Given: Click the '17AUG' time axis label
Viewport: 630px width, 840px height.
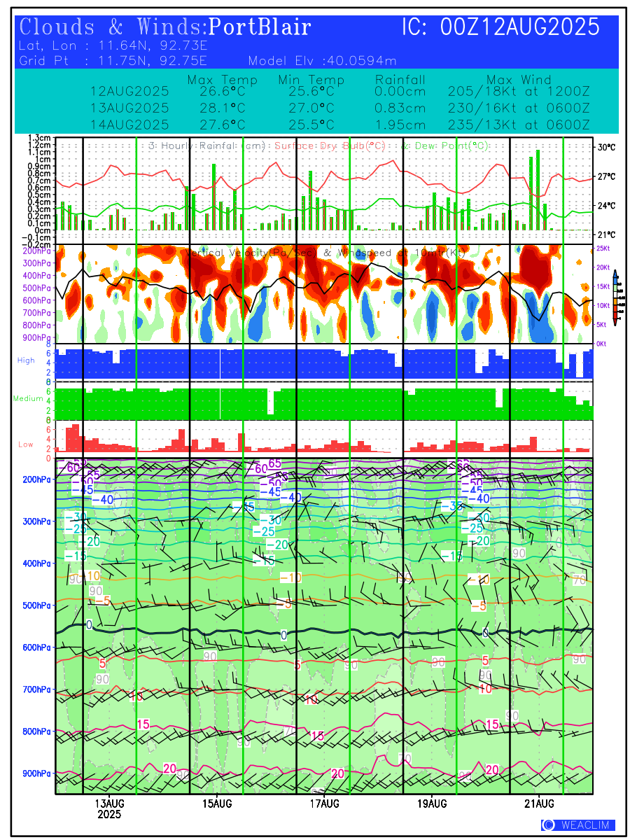Looking at the screenshot, I should (324, 803).
